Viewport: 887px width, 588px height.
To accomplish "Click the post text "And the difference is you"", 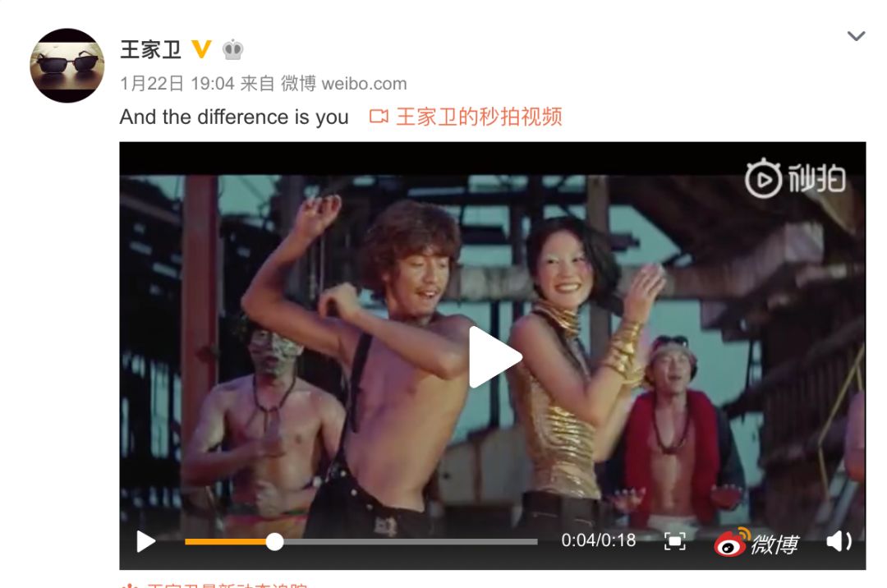I will click(x=234, y=117).
